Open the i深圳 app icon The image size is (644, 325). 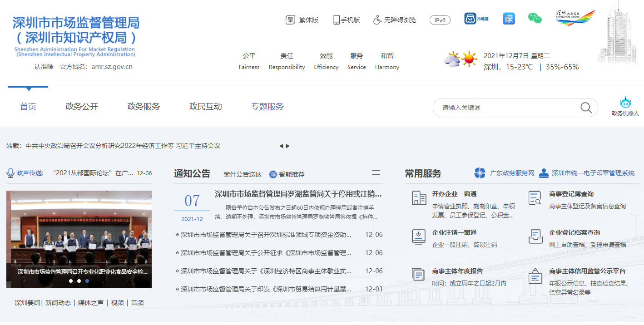(508, 20)
